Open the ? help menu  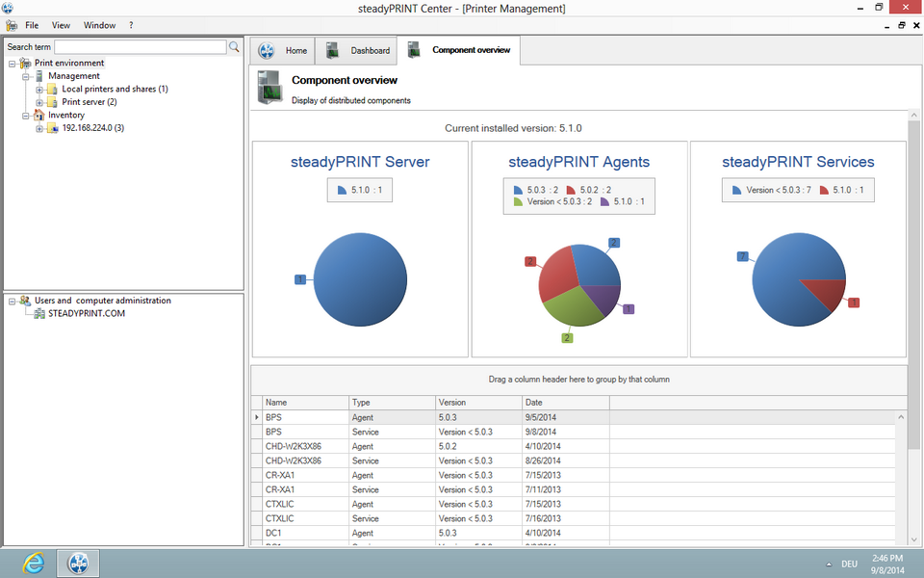tap(131, 25)
